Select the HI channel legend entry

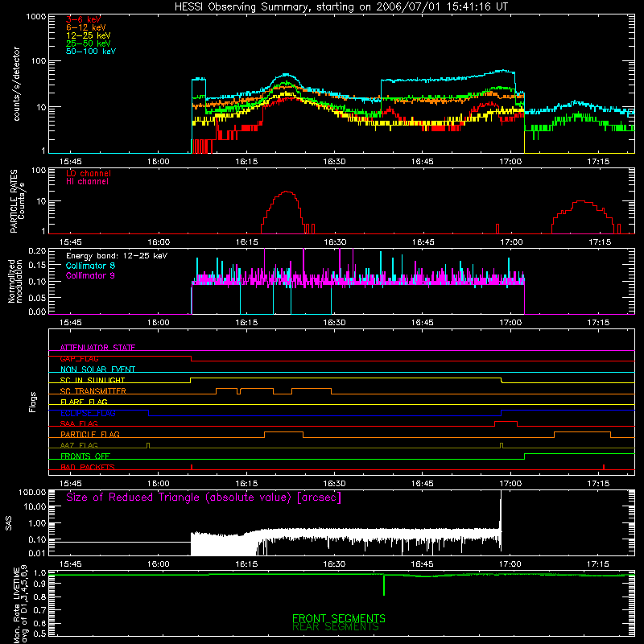click(x=87, y=182)
